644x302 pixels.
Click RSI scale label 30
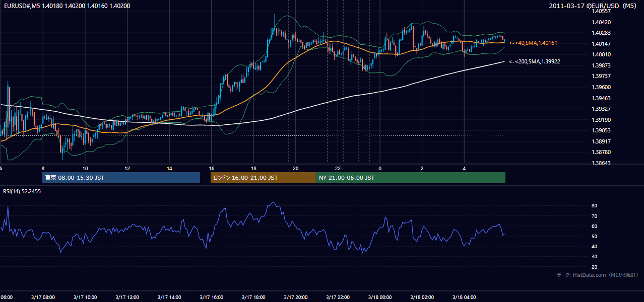pos(595,257)
